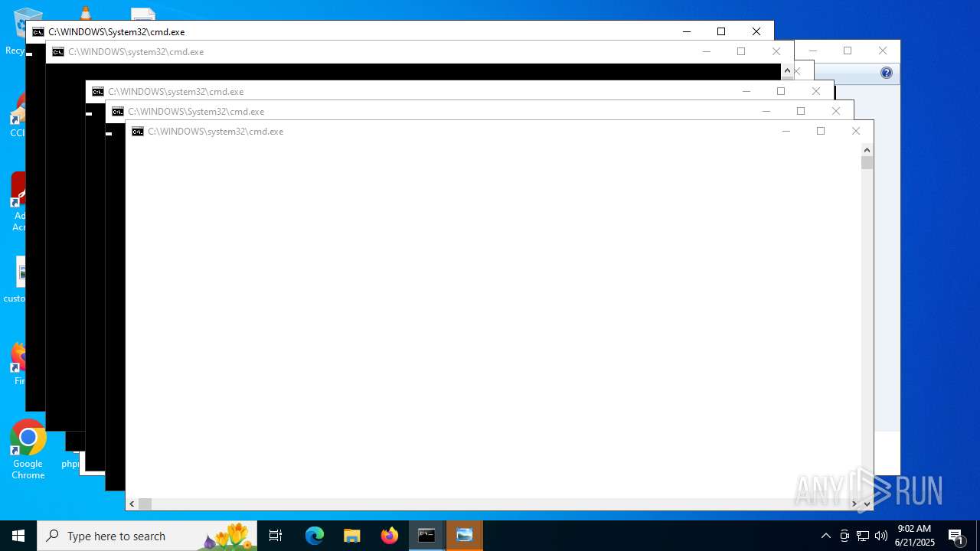Open the Windows Start menu
The height and width of the screenshot is (551, 980).
pos(18,536)
